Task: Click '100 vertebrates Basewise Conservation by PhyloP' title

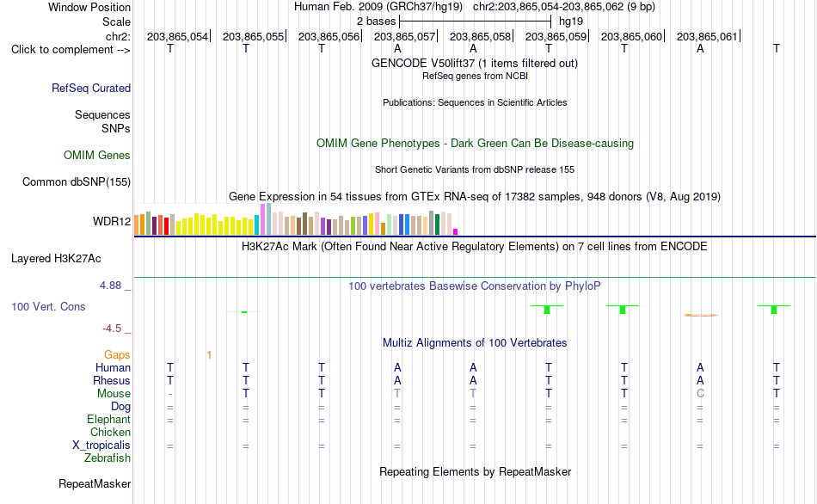Action: 474,286
